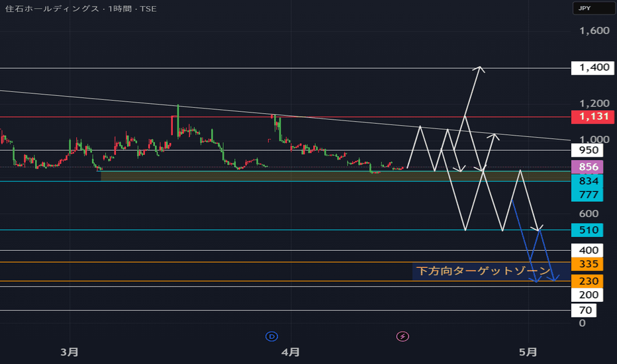Click the JPY currency selector

pos(593,8)
